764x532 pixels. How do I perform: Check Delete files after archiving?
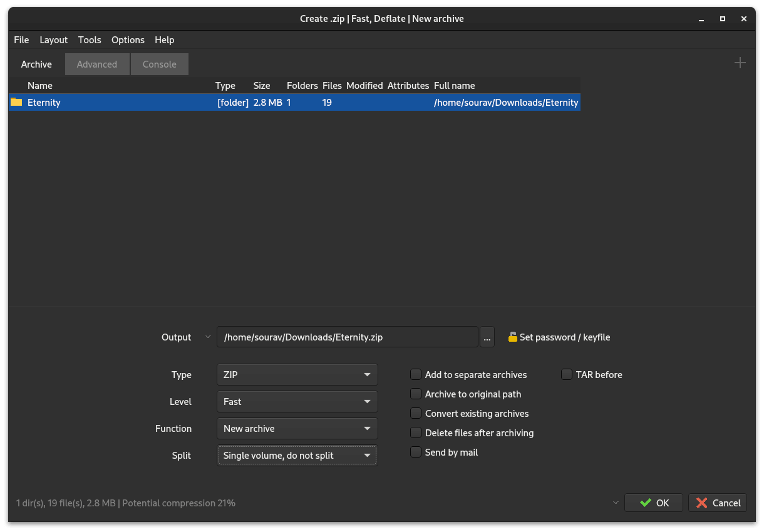(416, 432)
